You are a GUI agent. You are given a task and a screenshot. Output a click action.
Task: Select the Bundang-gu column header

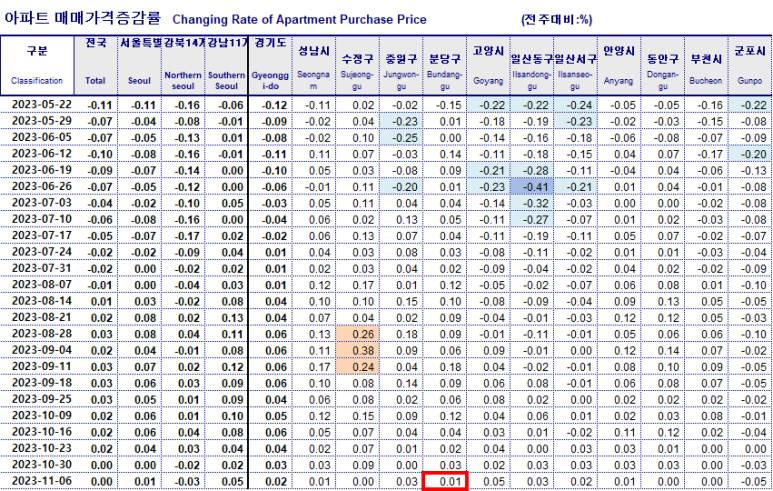pos(445,66)
